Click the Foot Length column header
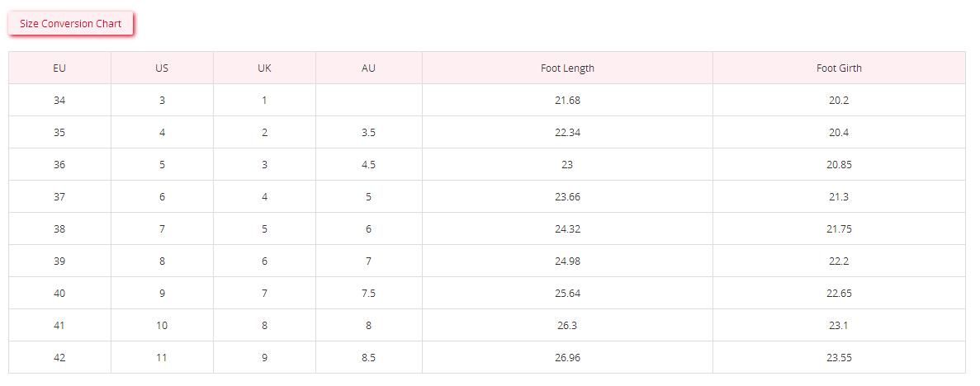This screenshot has width=980, height=386. pyautogui.click(x=567, y=68)
